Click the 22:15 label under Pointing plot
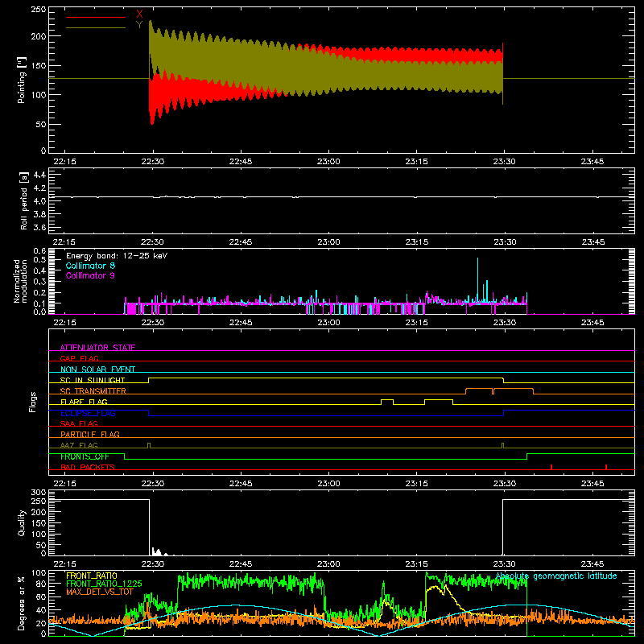The width and height of the screenshot is (644, 644). pyautogui.click(x=64, y=162)
